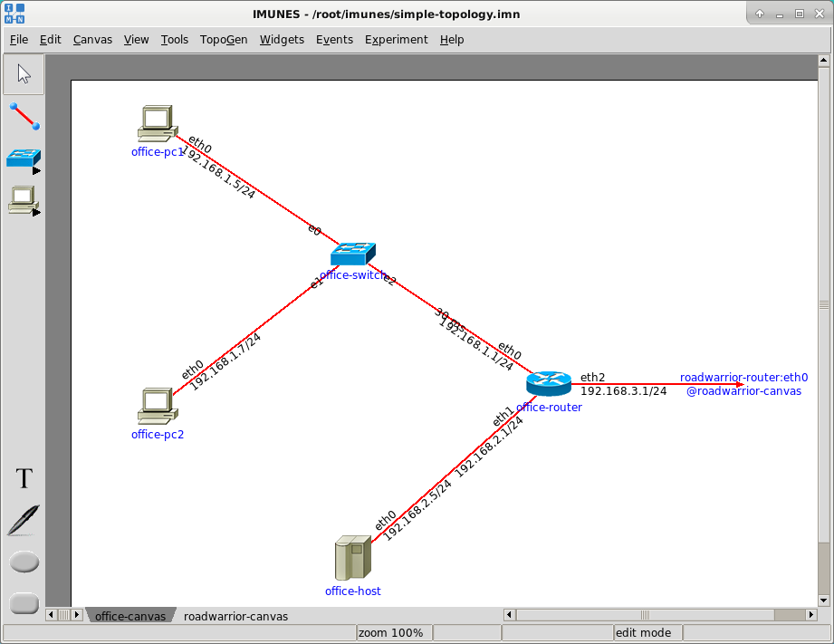Click the canvas horizontal scrollbar right arrow
Viewport: 834px width, 644px height.
[811, 615]
